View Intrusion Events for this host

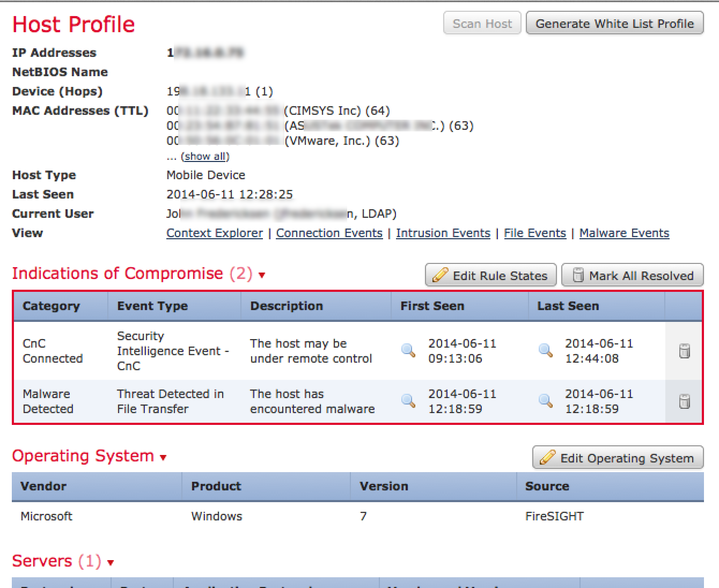click(x=443, y=233)
